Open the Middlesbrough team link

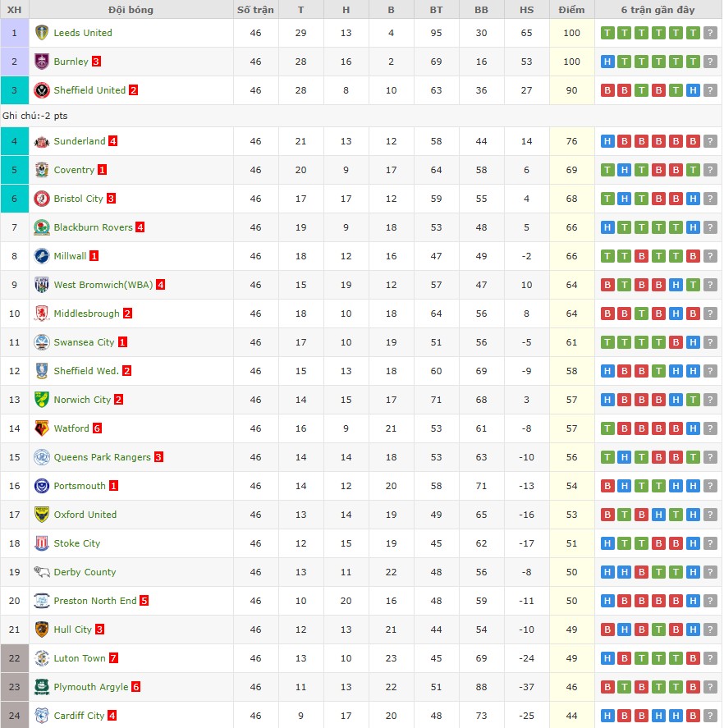(86, 314)
